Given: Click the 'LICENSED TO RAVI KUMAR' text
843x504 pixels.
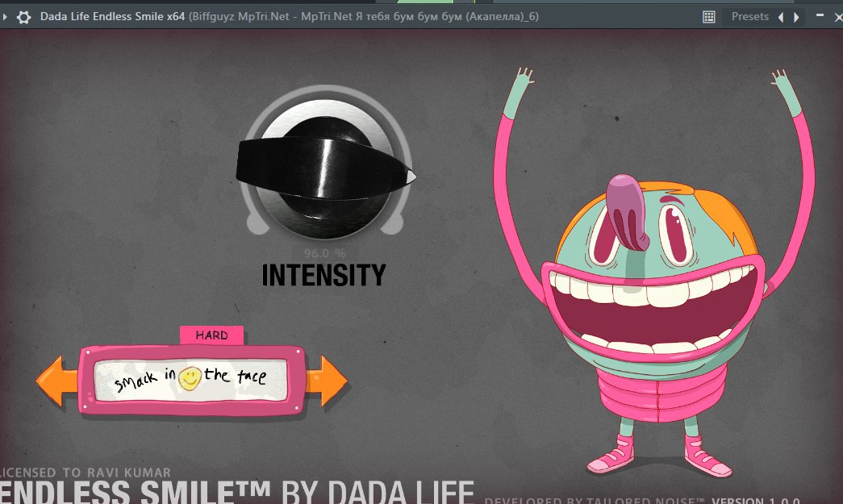Looking at the screenshot, I should 86,473.
